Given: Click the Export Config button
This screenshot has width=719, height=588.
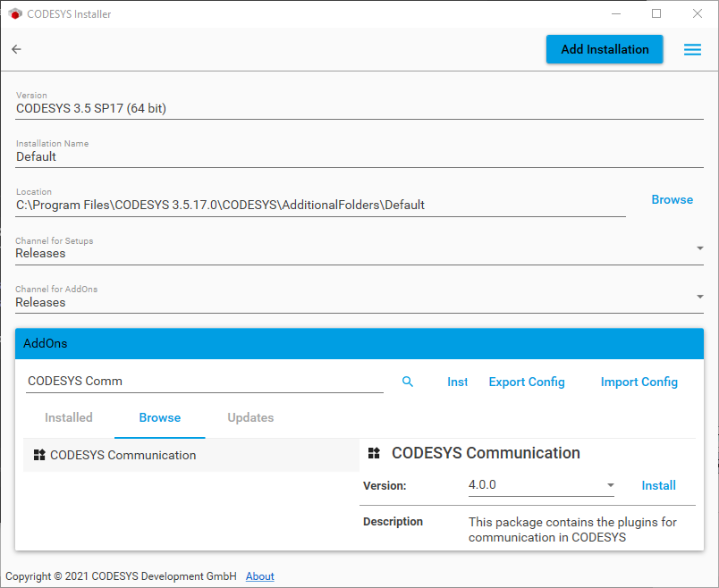Looking at the screenshot, I should tap(527, 382).
